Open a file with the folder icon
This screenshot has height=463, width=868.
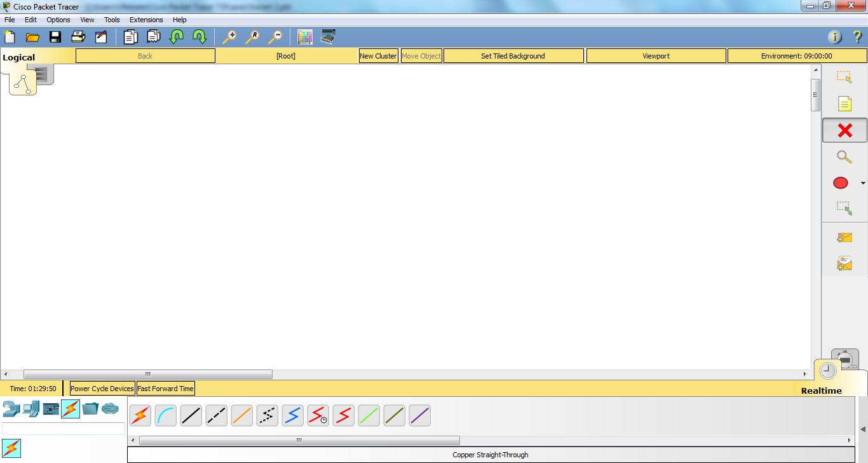click(32, 37)
